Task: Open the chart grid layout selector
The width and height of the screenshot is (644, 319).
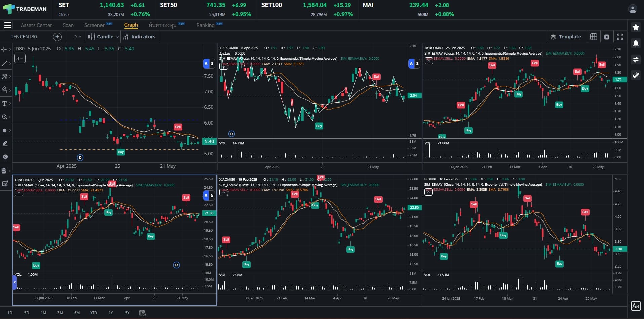Action: (594, 37)
